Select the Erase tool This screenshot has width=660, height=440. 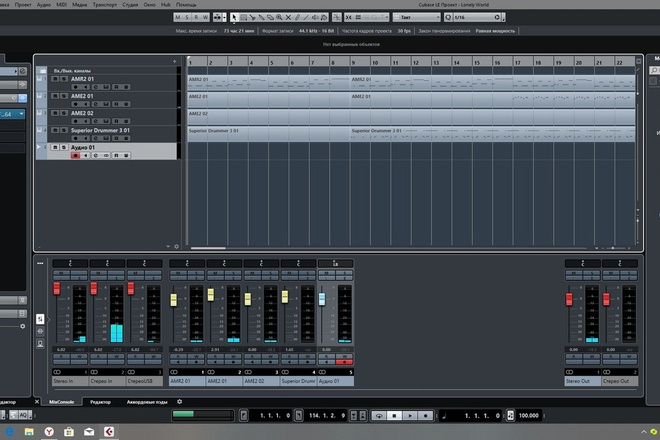click(x=270, y=17)
